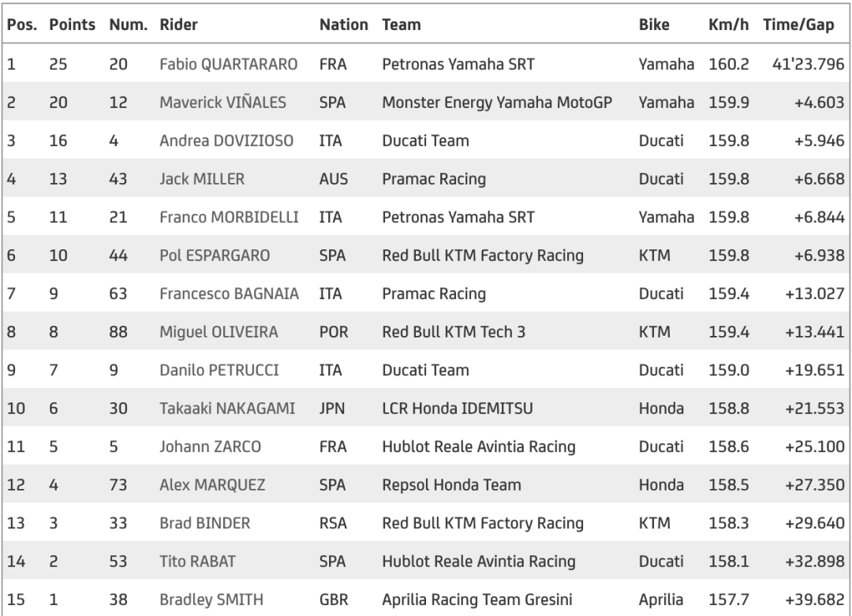Screen dimensions: 852x616
Task: Select Petronas Yamaha SRT team in first row
Action: tap(458, 65)
